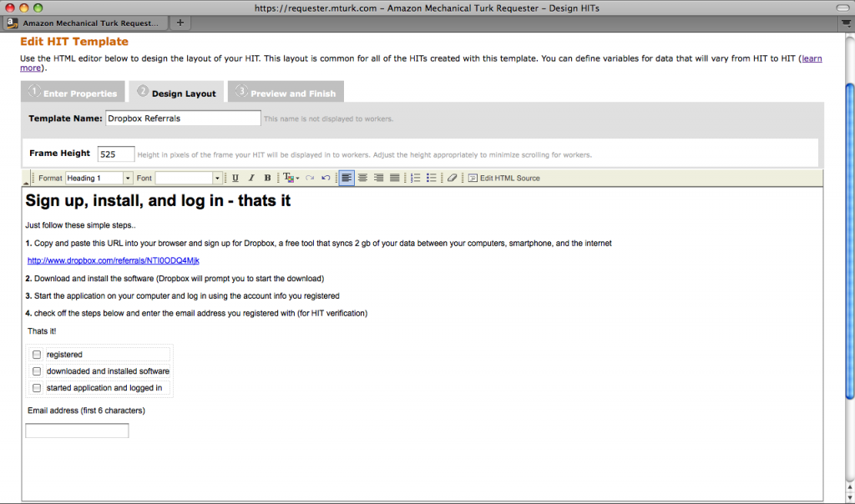855x504 pixels.
Task: Click the Frame Height field
Action: [x=115, y=154]
